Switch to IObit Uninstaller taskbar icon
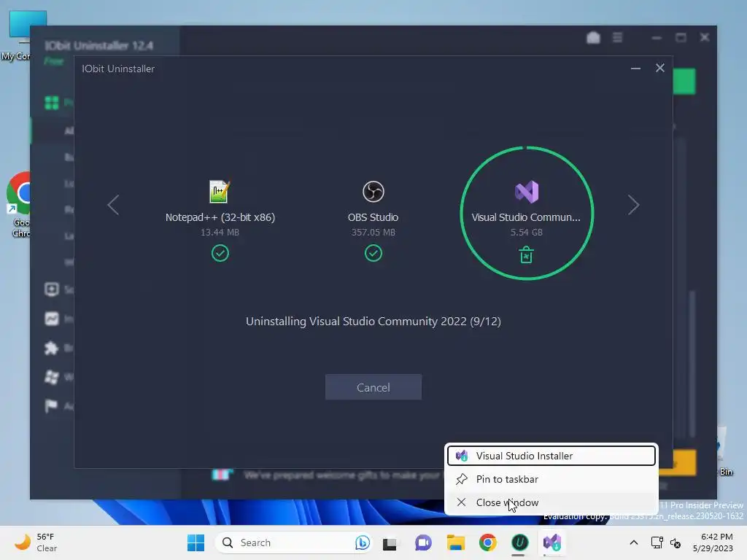 (x=519, y=542)
